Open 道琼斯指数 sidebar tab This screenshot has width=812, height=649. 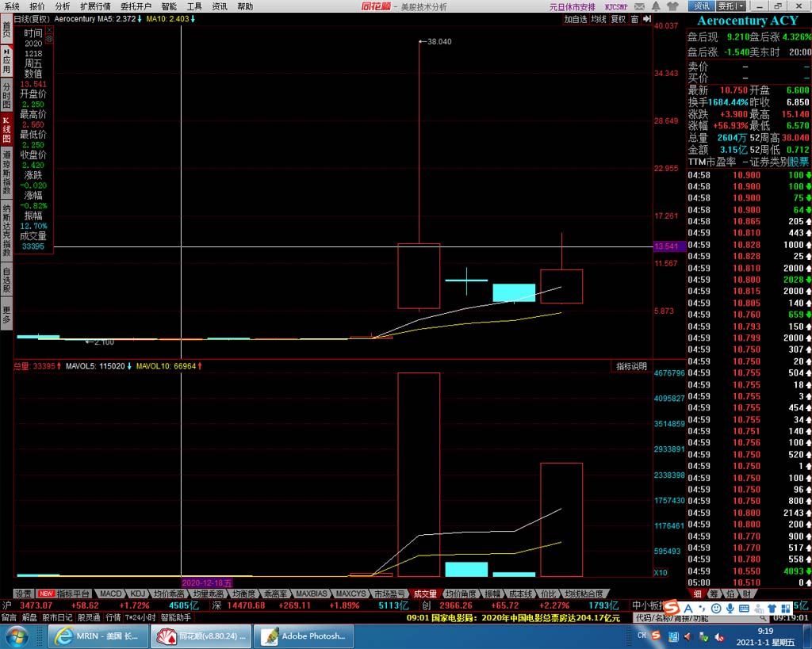coord(6,172)
